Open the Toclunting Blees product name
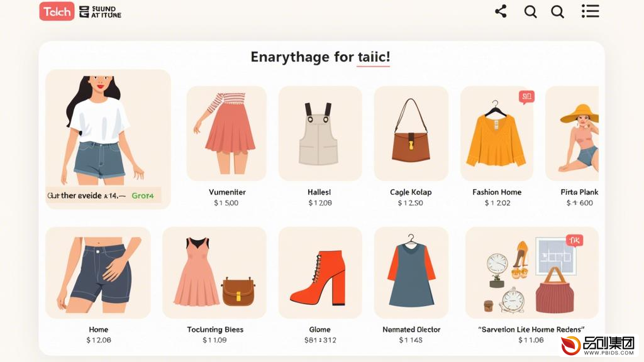 pyautogui.click(x=215, y=329)
